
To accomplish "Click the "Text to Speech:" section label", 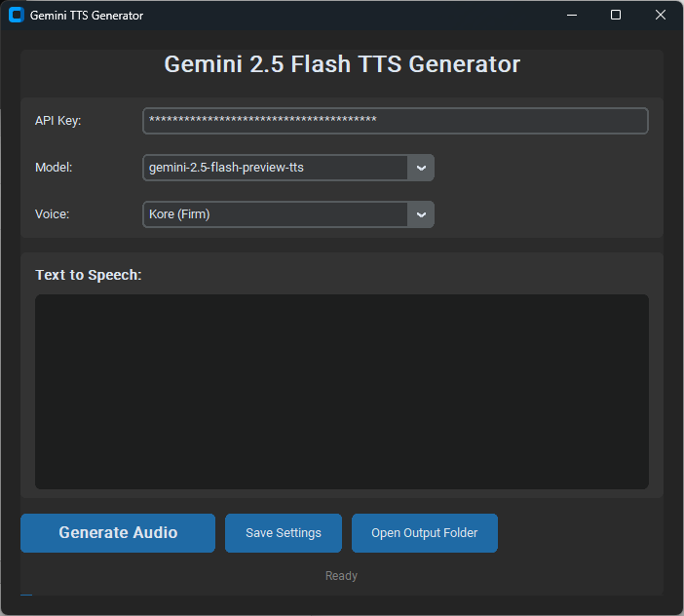I will tap(89, 275).
